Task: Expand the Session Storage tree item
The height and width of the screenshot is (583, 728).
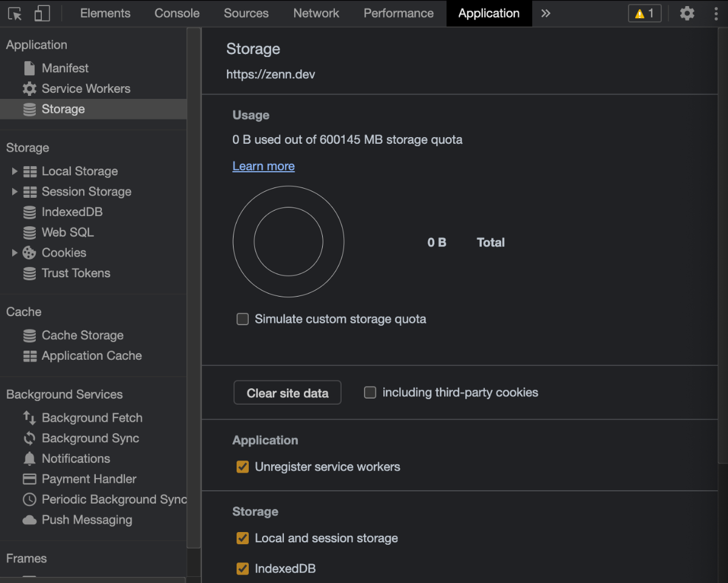Action: 15,192
